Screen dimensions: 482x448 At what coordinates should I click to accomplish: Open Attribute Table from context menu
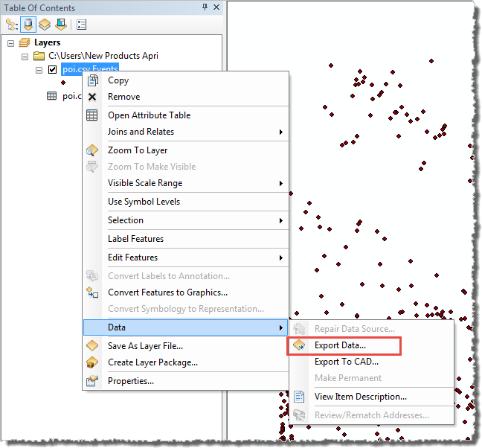coord(149,115)
